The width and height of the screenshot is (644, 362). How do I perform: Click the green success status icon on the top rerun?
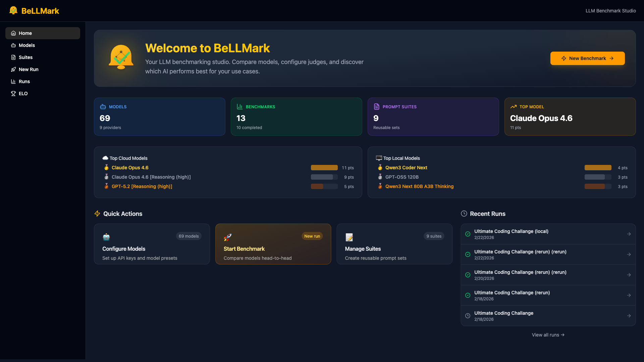(468, 234)
